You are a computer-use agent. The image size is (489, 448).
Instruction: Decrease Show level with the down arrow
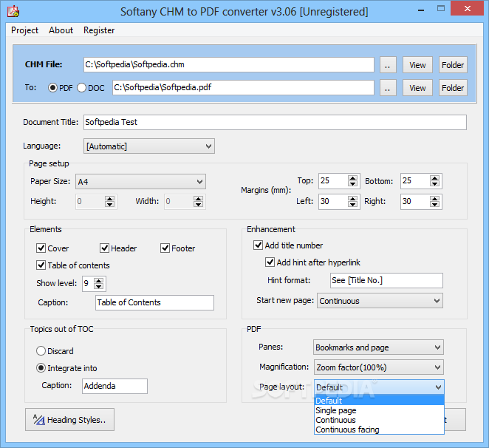(98, 287)
